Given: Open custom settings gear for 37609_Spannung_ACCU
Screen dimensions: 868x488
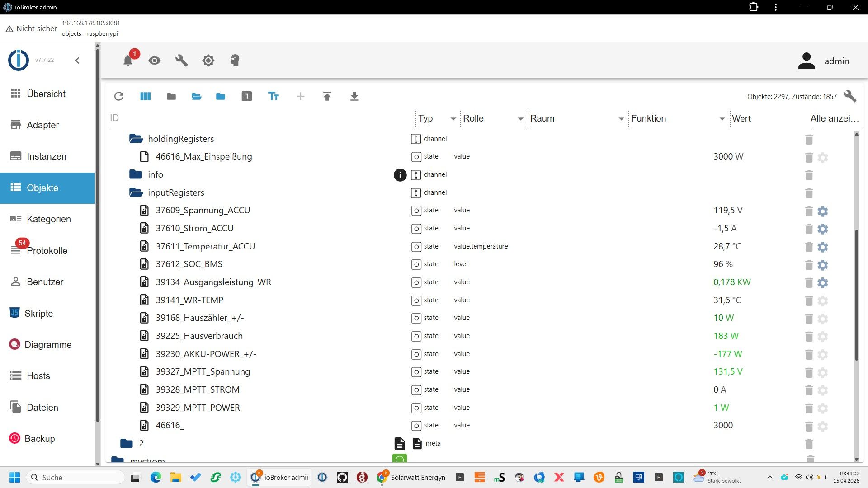Looking at the screenshot, I should [823, 211].
